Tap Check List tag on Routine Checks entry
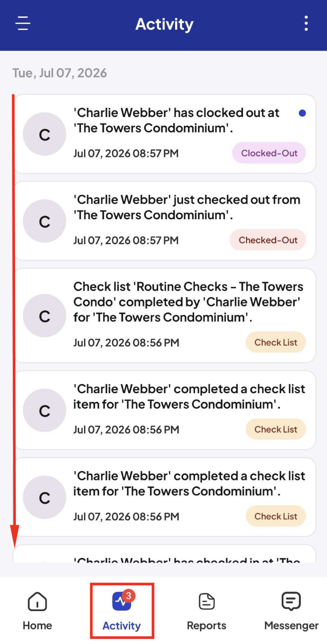Screen dimensions: 327x644 tap(276, 342)
